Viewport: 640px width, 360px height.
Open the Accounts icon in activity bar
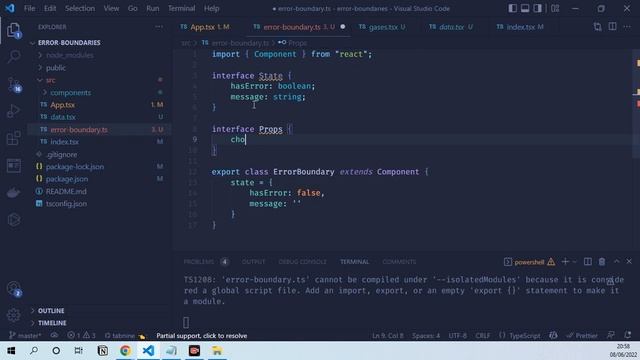coord(13,288)
